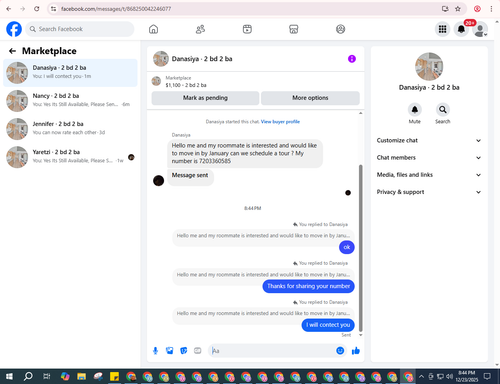This screenshot has height=384, width=500.
Task: Attach a photo using the image icon
Action: click(170, 351)
